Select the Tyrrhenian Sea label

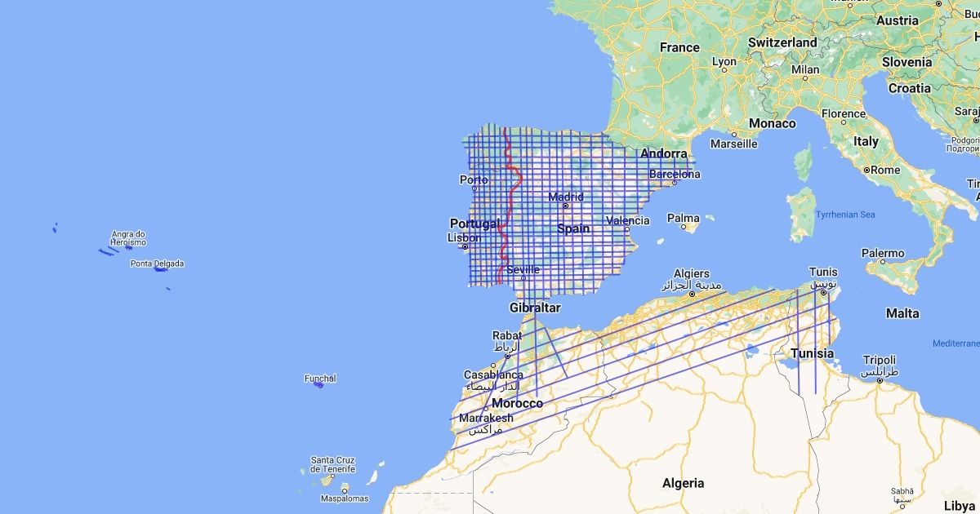click(845, 215)
